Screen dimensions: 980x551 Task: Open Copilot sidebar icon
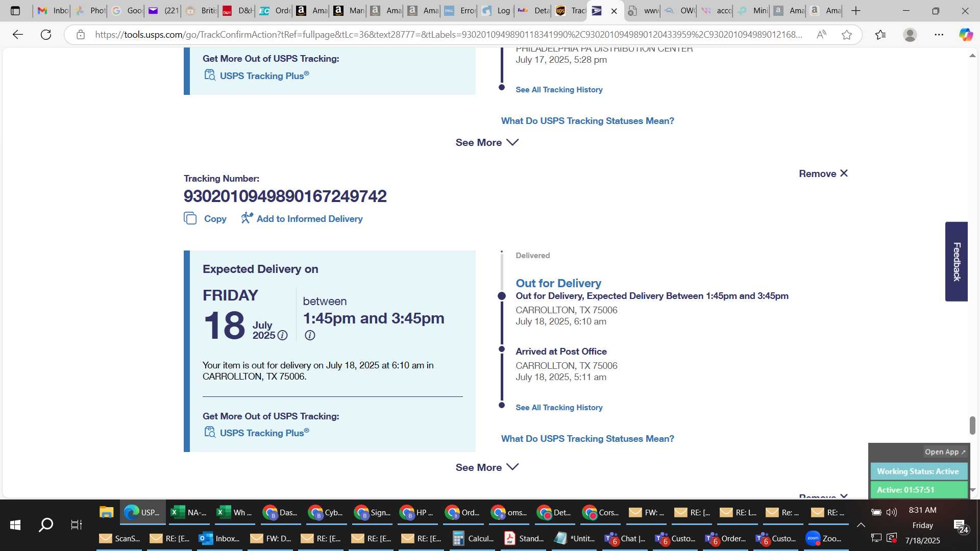tap(966, 35)
